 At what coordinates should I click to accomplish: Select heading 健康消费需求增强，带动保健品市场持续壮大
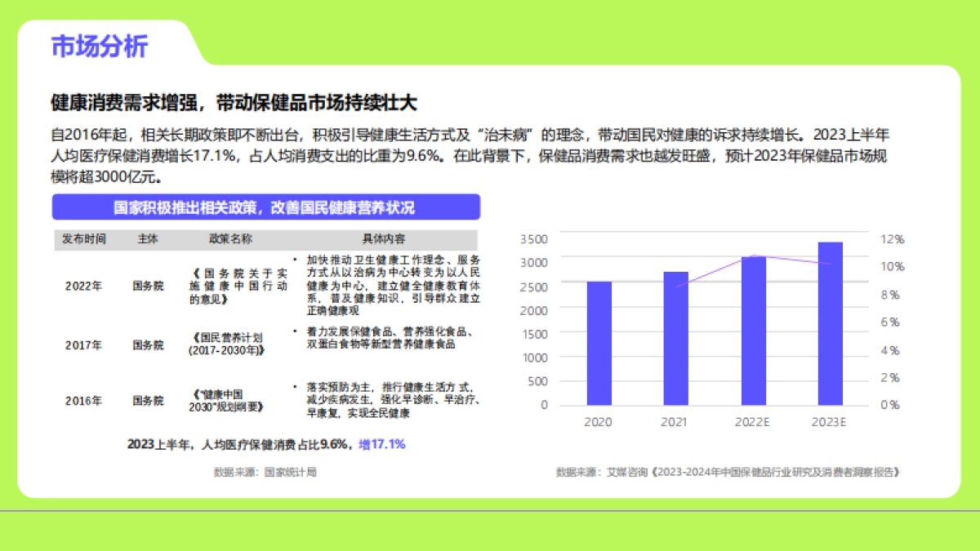coord(231,104)
